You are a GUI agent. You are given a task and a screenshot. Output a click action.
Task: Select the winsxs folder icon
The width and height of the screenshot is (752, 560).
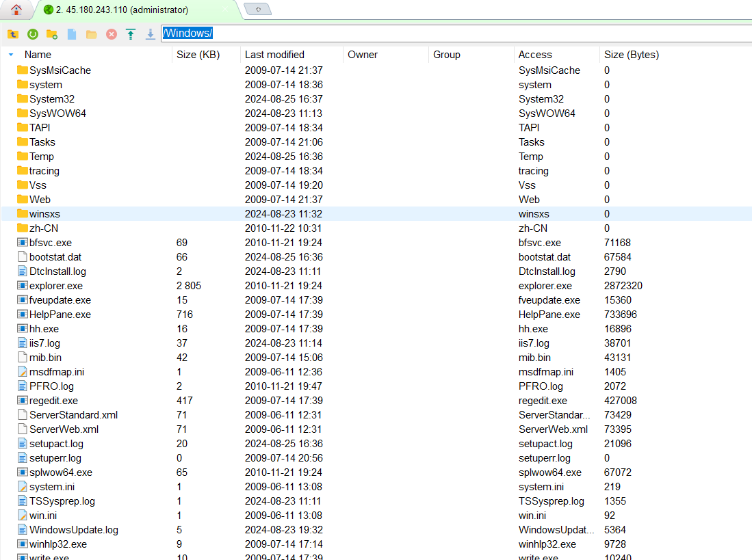point(22,213)
